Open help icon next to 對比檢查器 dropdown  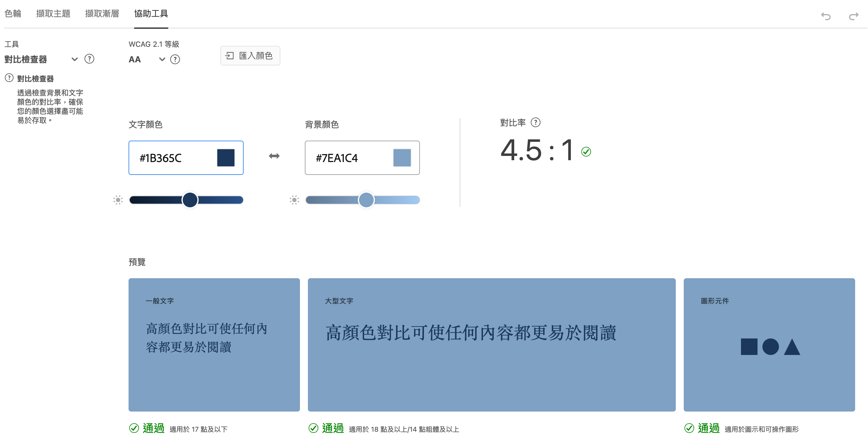click(89, 59)
